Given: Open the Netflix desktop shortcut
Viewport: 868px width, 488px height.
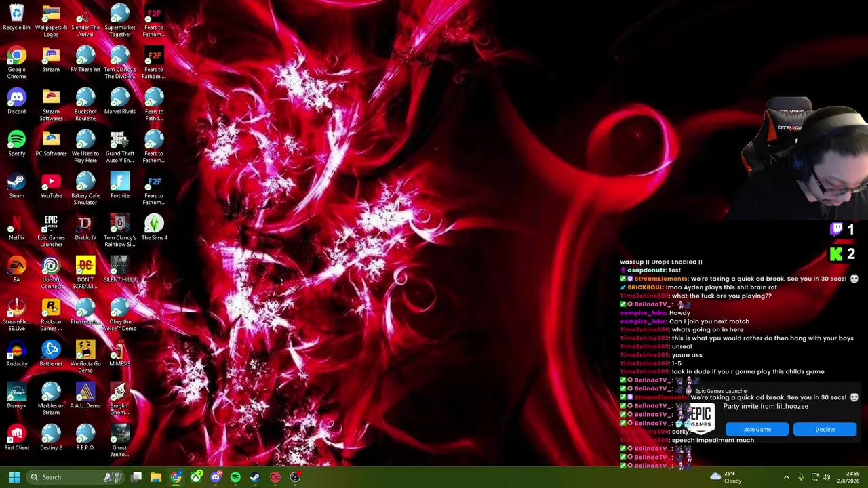Looking at the screenshot, I should [x=16, y=228].
